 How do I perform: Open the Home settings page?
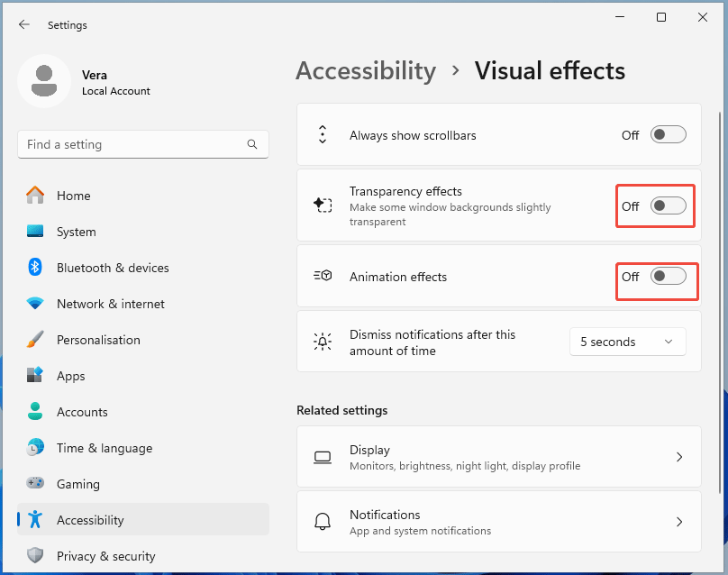pyautogui.click(x=73, y=196)
